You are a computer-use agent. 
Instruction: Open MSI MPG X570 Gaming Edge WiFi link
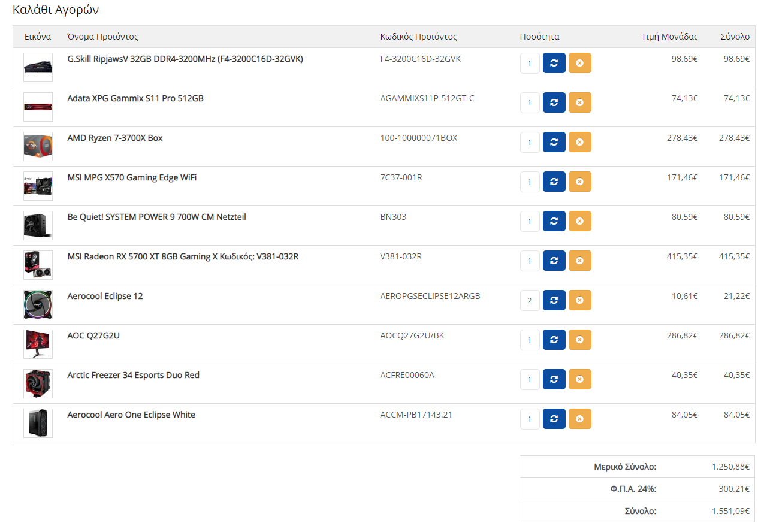pos(132,177)
